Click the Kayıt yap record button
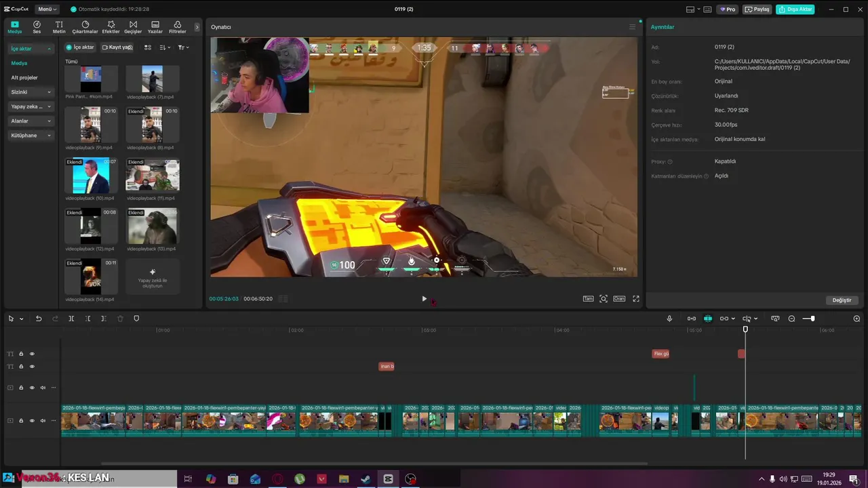This screenshot has width=868, height=488. [x=117, y=47]
